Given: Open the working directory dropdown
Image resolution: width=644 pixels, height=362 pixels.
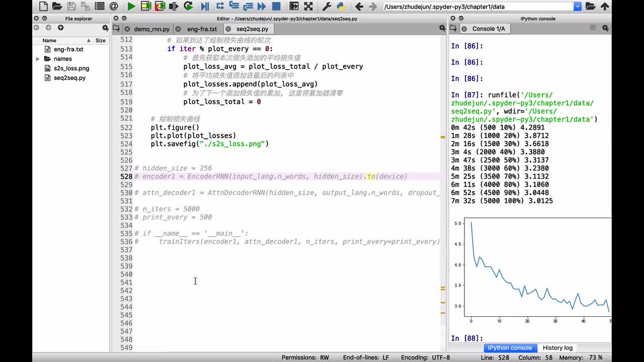Looking at the screenshot, I should coord(578,7).
